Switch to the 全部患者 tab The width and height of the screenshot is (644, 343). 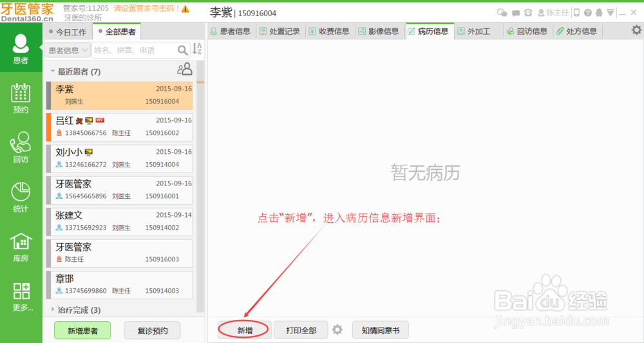[117, 32]
